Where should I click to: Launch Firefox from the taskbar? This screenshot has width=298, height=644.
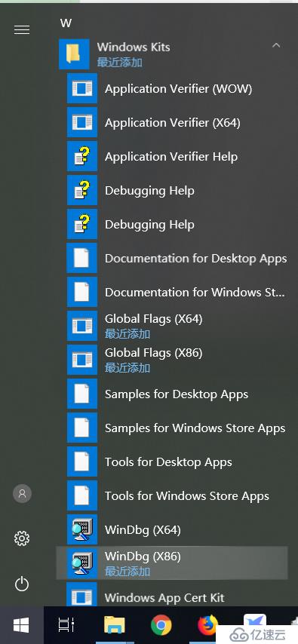pyautogui.click(x=207, y=624)
